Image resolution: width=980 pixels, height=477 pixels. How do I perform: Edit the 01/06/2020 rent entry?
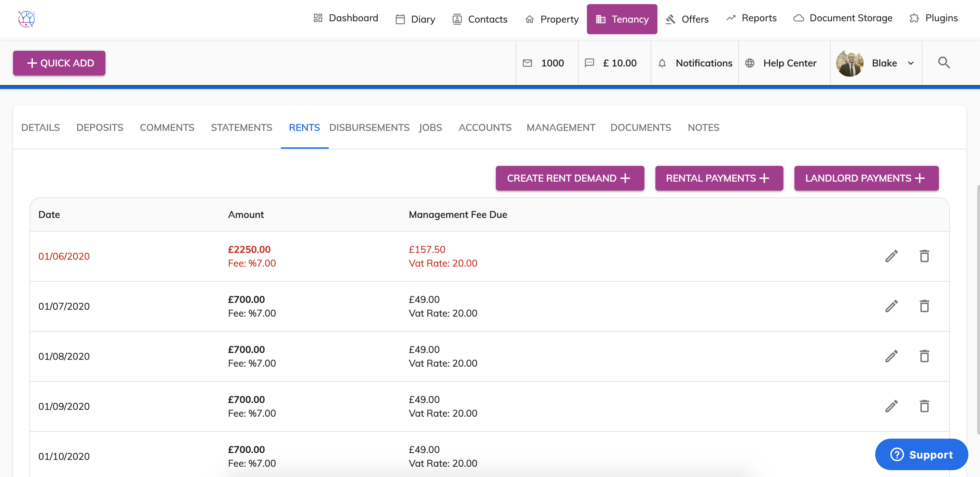(891, 256)
